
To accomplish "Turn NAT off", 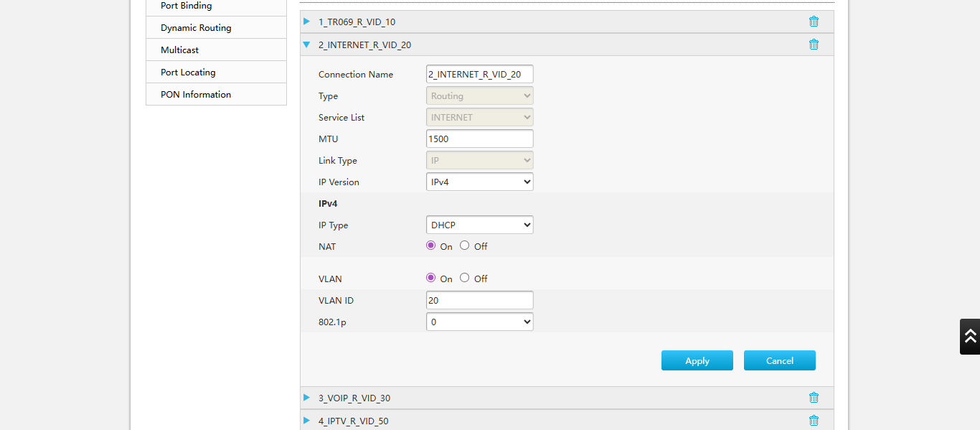I will point(465,246).
